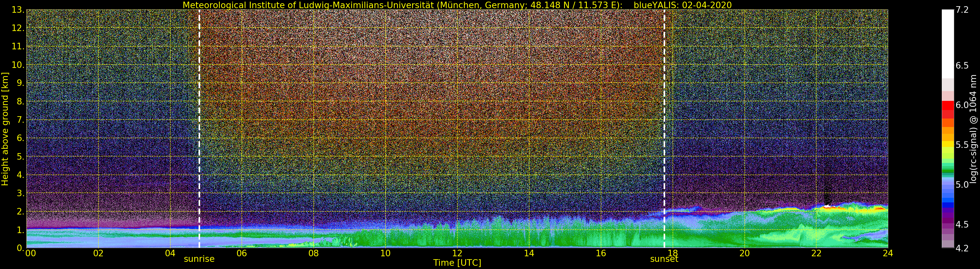
Task: Click the 13. tick on height axis
Action: pos(18,10)
